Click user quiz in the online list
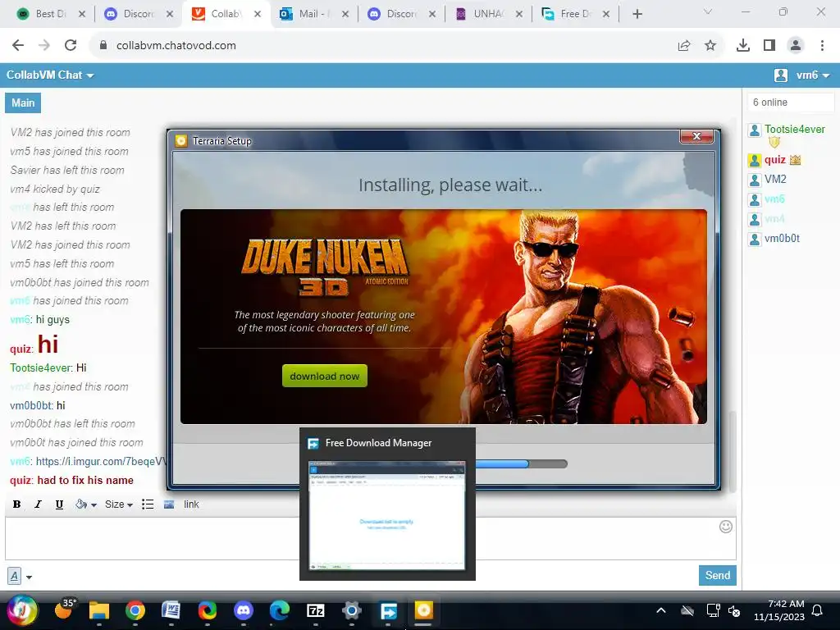The width and height of the screenshot is (840, 630). click(774, 160)
